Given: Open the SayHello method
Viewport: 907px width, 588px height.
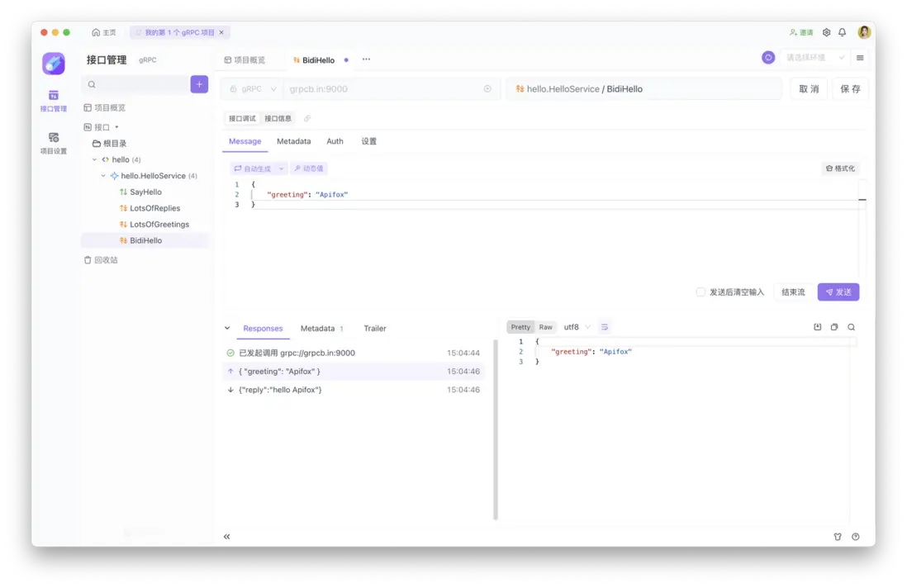Looking at the screenshot, I should (x=140, y=192).
